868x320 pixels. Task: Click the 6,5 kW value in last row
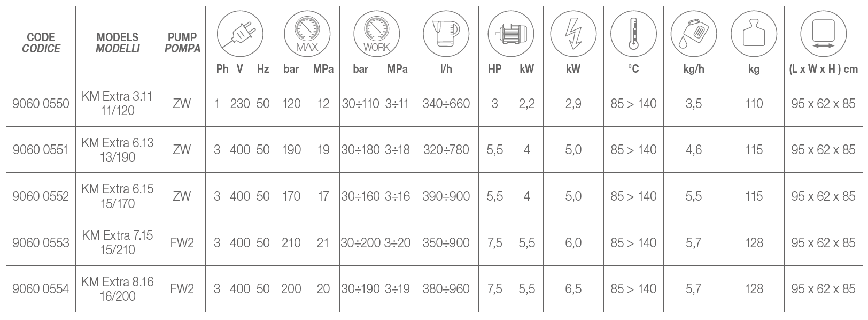click(x=573, y=289)
